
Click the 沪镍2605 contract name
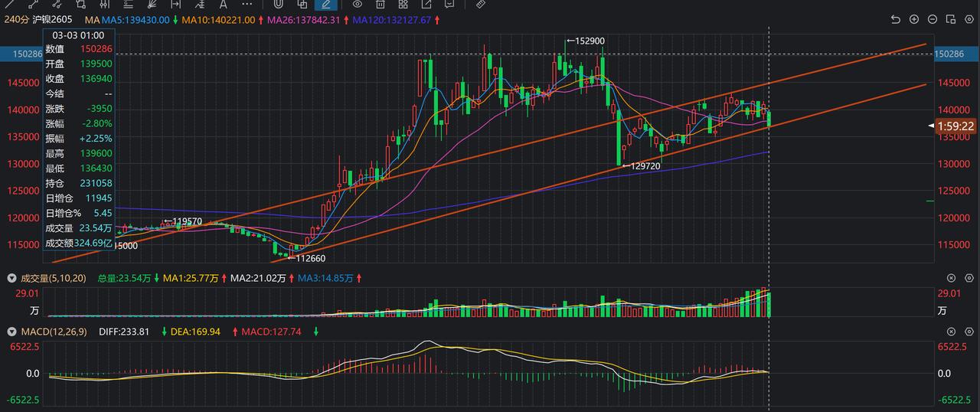52,19
